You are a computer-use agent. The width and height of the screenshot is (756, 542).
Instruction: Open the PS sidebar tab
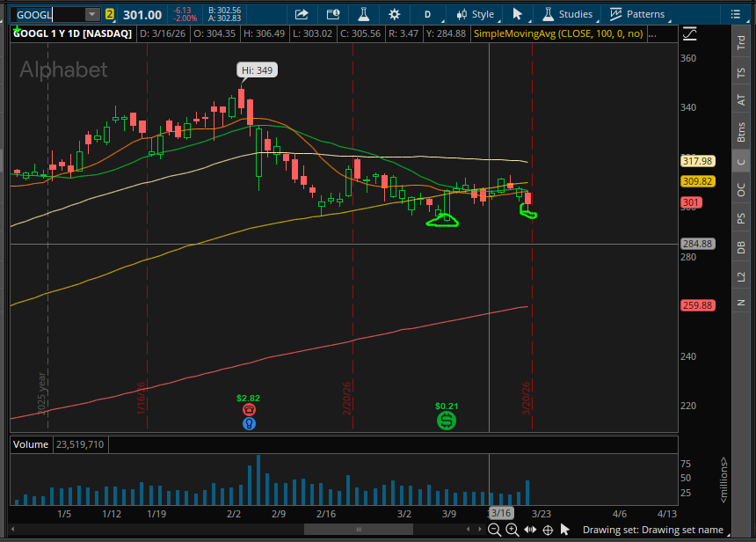click(x=742, y=218)
